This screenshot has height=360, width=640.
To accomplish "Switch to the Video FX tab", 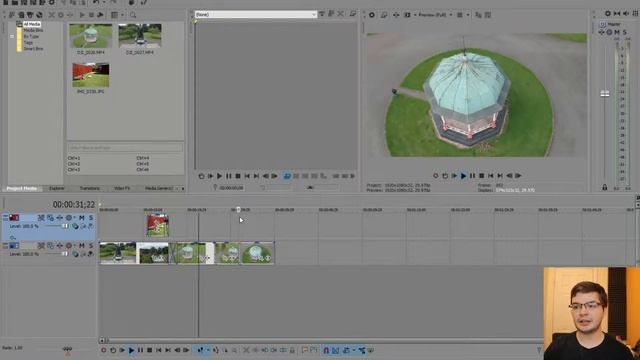I will [x=122, y=189].
